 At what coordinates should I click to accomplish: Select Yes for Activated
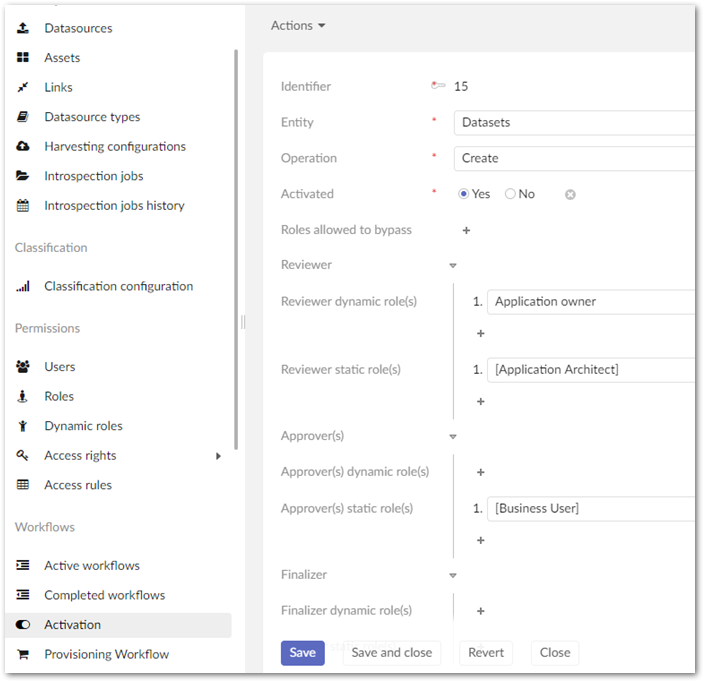464,194
